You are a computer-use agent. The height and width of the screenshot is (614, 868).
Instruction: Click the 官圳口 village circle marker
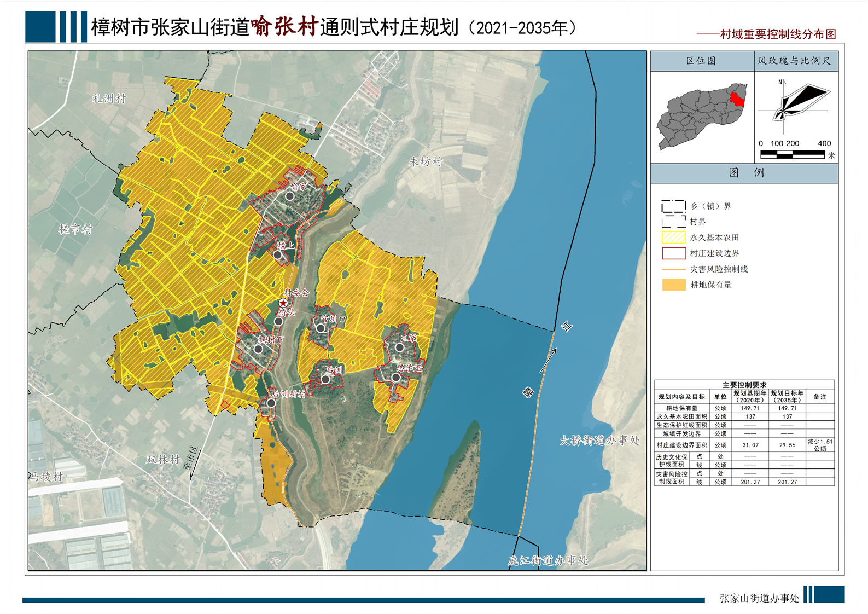(x=321, y=328)
